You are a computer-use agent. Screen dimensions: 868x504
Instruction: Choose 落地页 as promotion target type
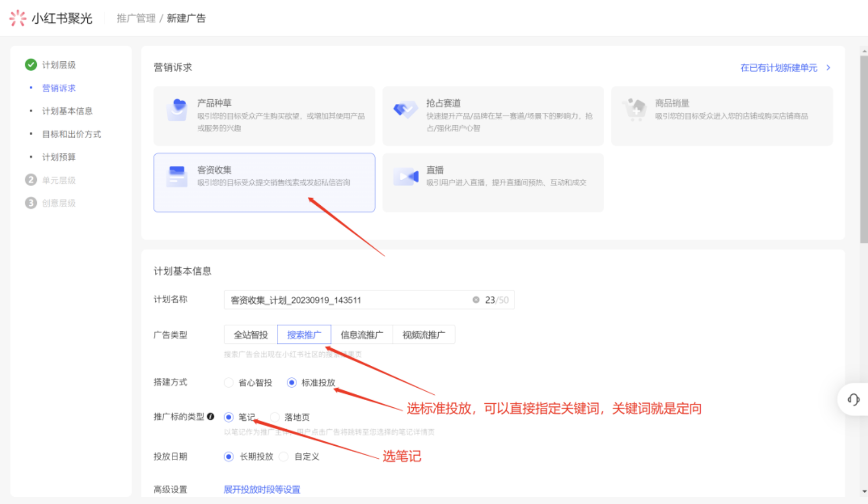[x=275, y=417]
